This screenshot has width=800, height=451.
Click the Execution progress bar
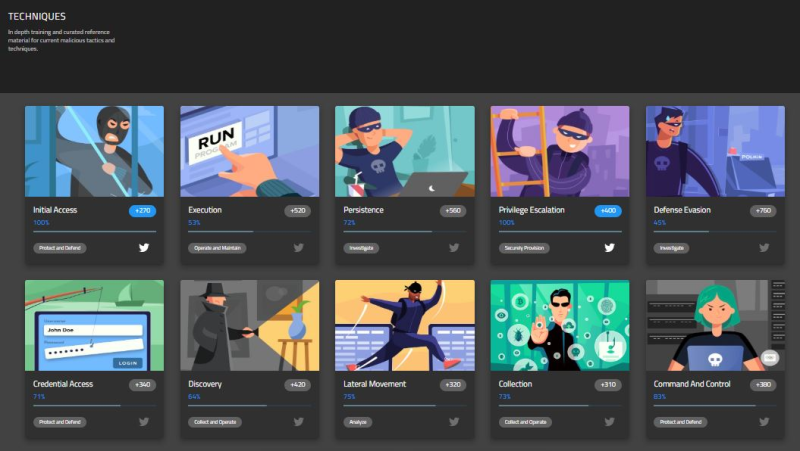[249, 232]
